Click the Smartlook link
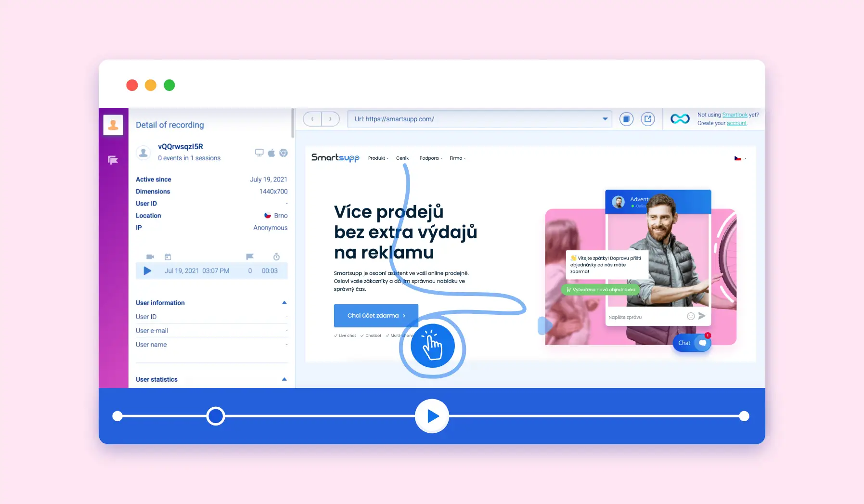864x504 pixels. coord(735,115)
